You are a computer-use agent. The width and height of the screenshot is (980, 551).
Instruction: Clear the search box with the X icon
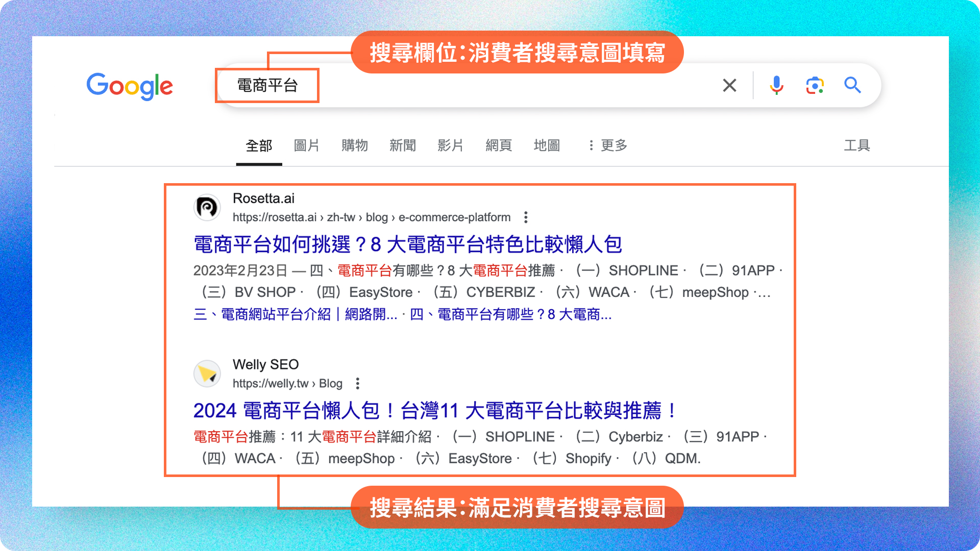pos(730,85)
